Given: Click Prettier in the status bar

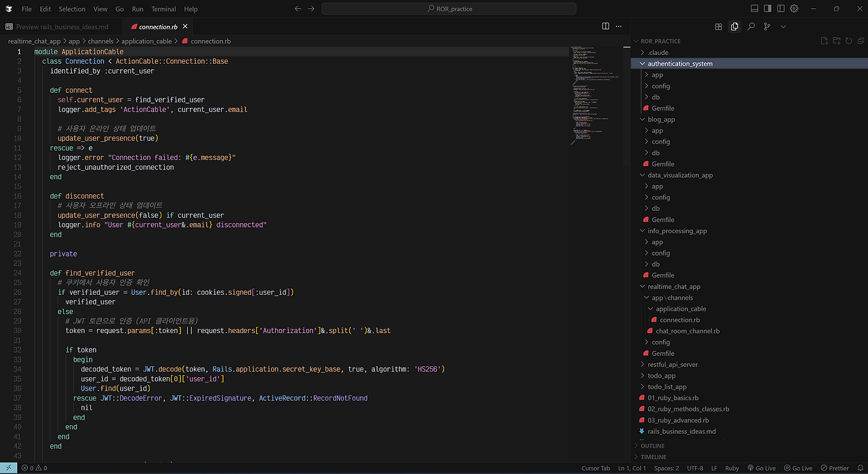Looking at the screenshot, I should pos(834,468).
